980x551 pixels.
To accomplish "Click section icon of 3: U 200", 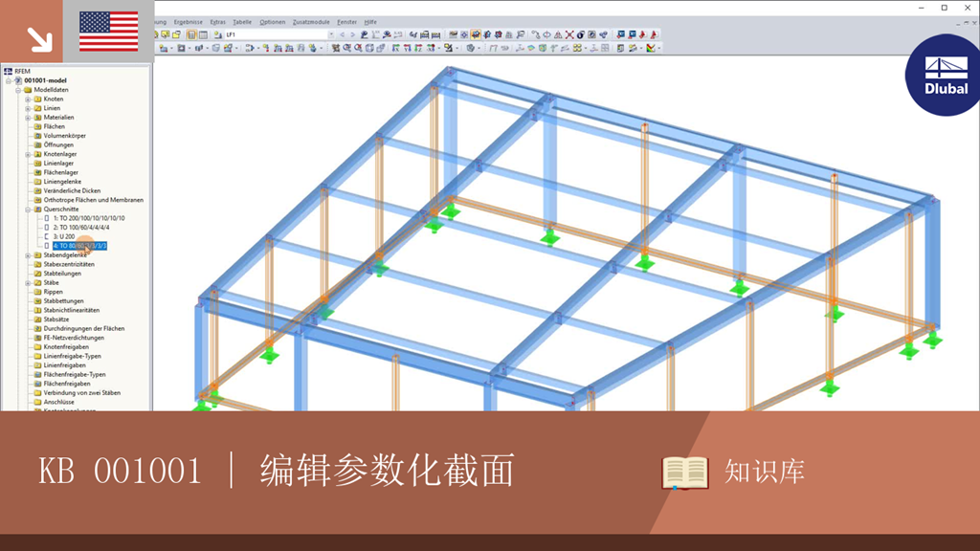I will 46,237.
